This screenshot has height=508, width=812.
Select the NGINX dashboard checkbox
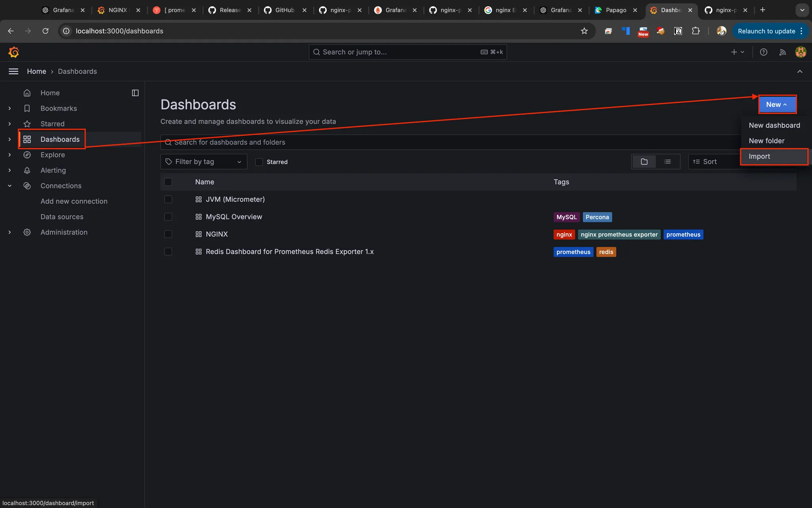click(168, 234)
